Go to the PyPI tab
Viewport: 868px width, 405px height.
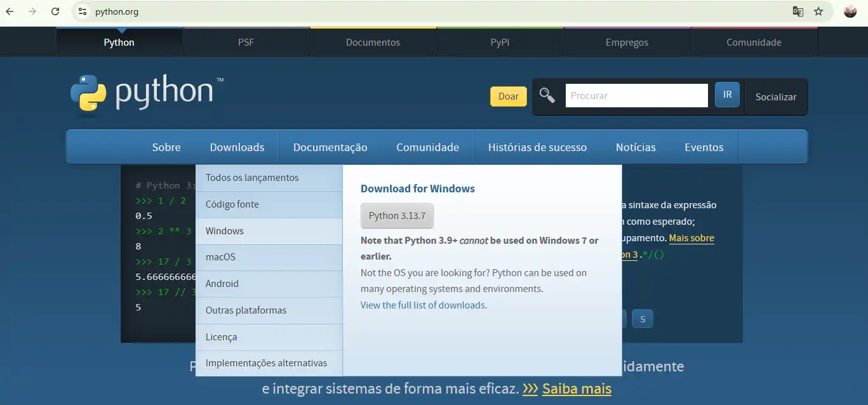coord(500,43)
